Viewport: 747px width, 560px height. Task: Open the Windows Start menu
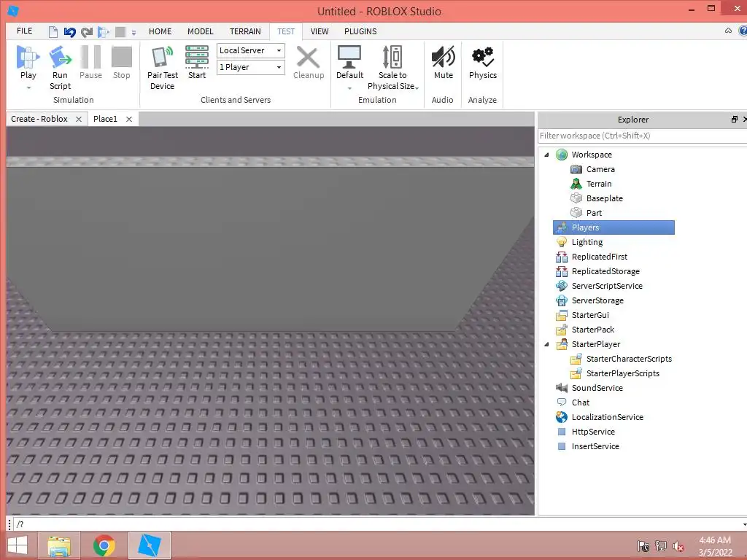coord(18,545)
